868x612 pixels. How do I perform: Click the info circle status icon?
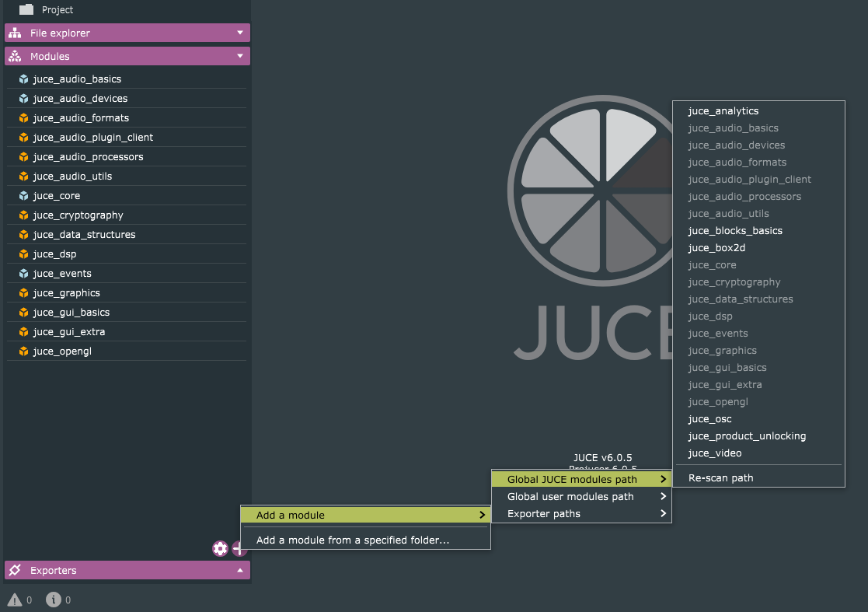[53, 600]
